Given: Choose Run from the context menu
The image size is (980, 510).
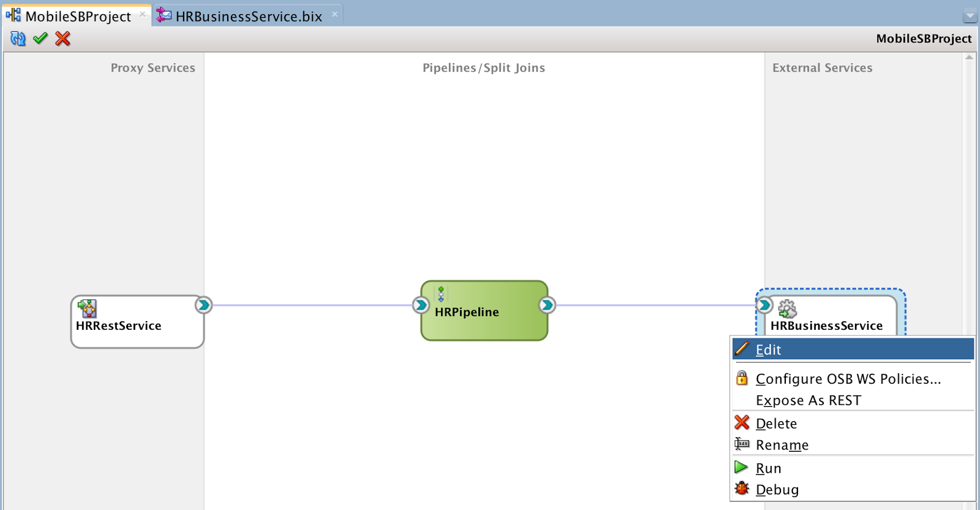Looking at the screenshot, I should (853, 468).
